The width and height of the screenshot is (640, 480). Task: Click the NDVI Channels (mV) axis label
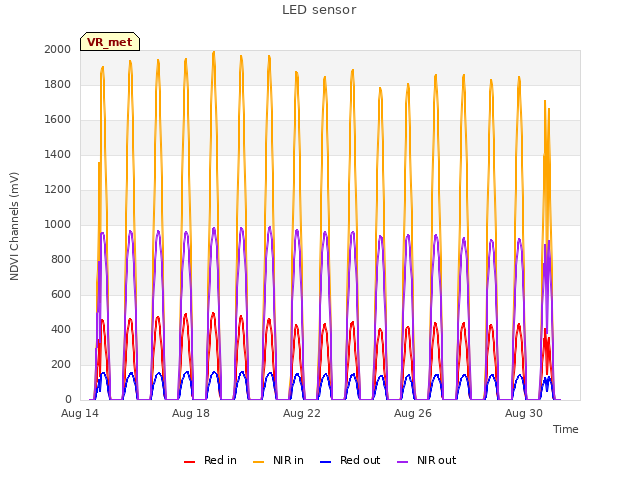coord(14,226)
